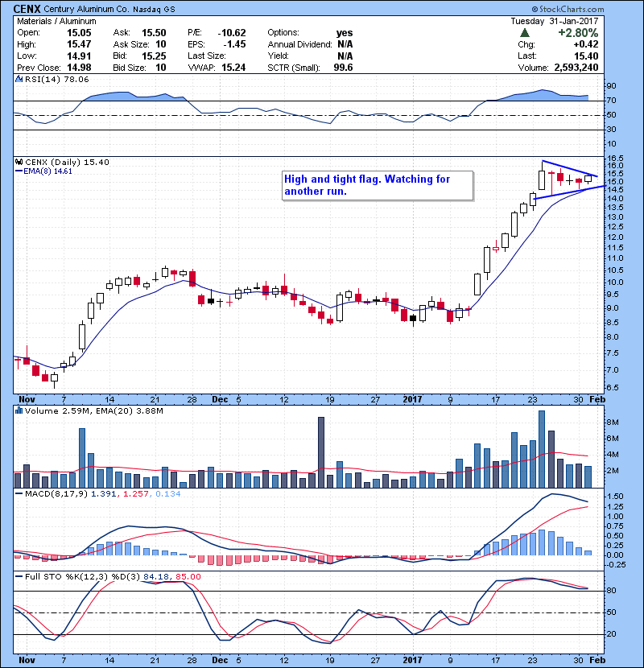
Task: Click the Options value yes
Action: pyautogui.click(x=345, y=33)
